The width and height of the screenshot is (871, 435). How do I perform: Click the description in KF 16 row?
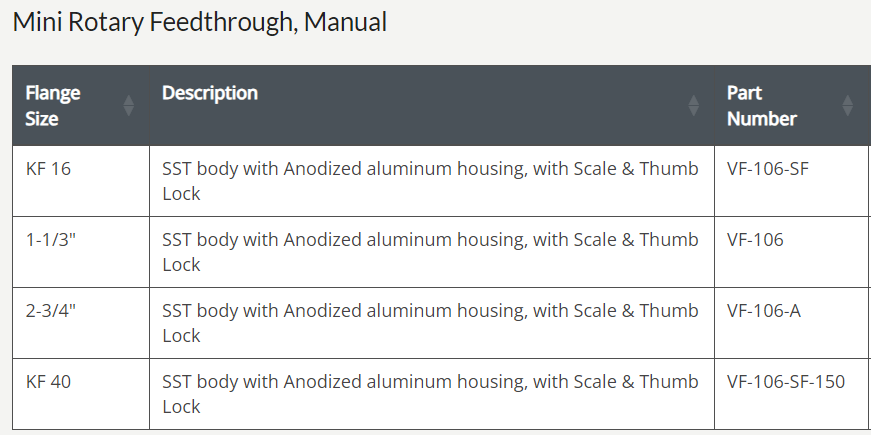pos(431,181)
